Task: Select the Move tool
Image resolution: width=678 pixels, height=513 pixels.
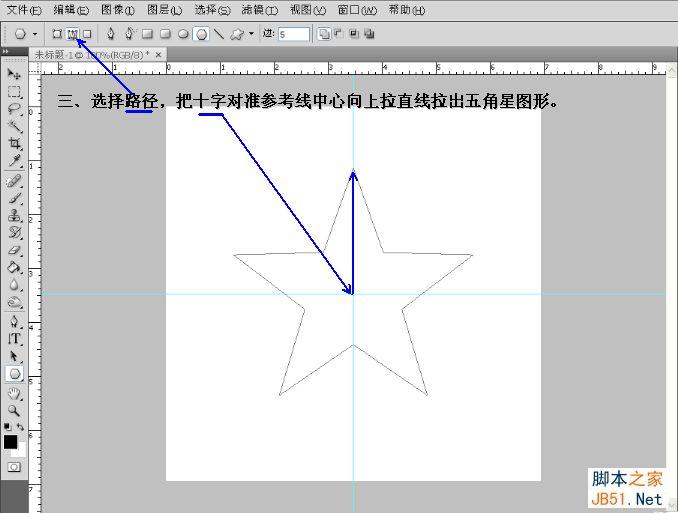Action: [14, 74]
